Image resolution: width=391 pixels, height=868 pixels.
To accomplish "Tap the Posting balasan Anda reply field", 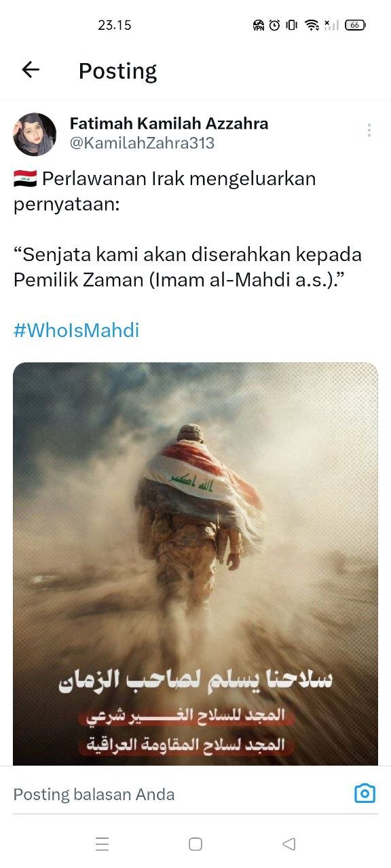I will point(176,794).
